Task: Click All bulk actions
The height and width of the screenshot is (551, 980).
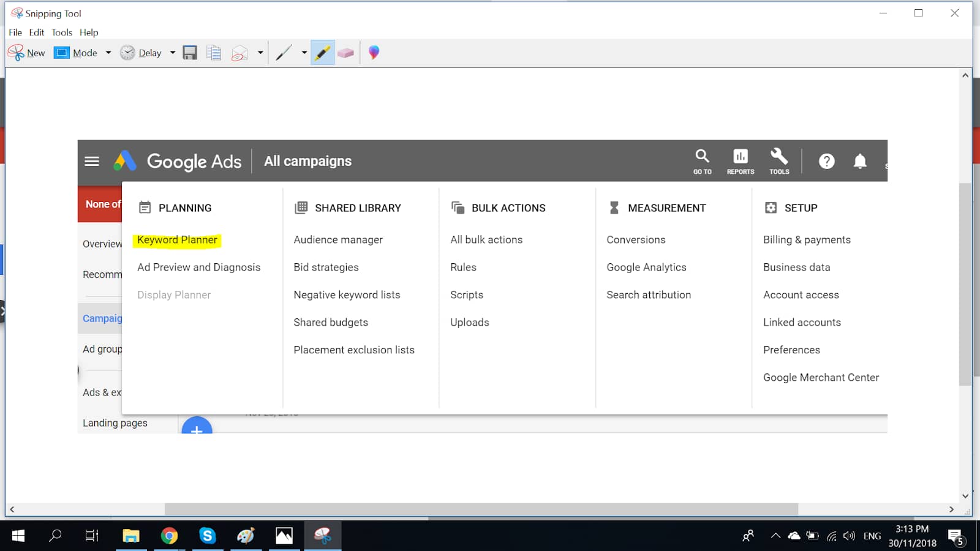Action: (486, 240)
